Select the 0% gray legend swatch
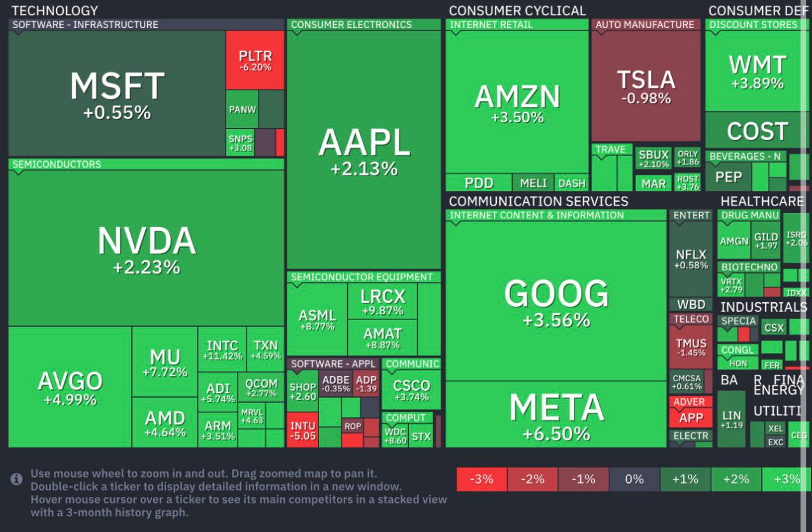 click(634, 479)
